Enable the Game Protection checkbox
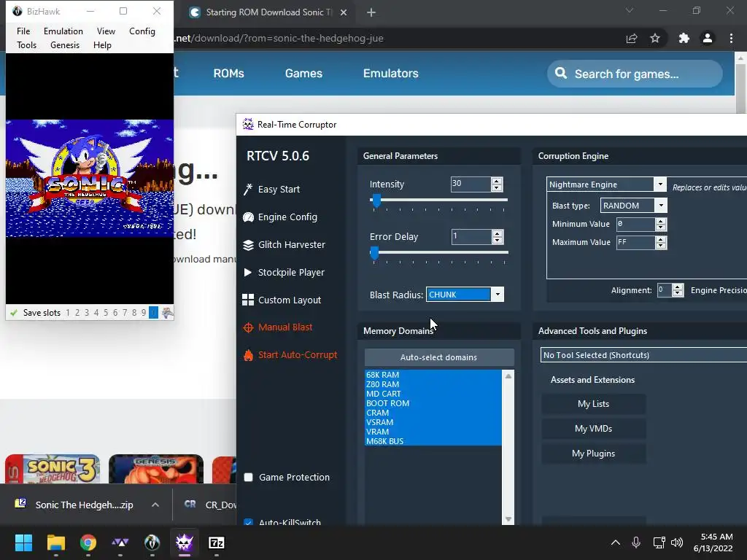 [x=248, y=477]
